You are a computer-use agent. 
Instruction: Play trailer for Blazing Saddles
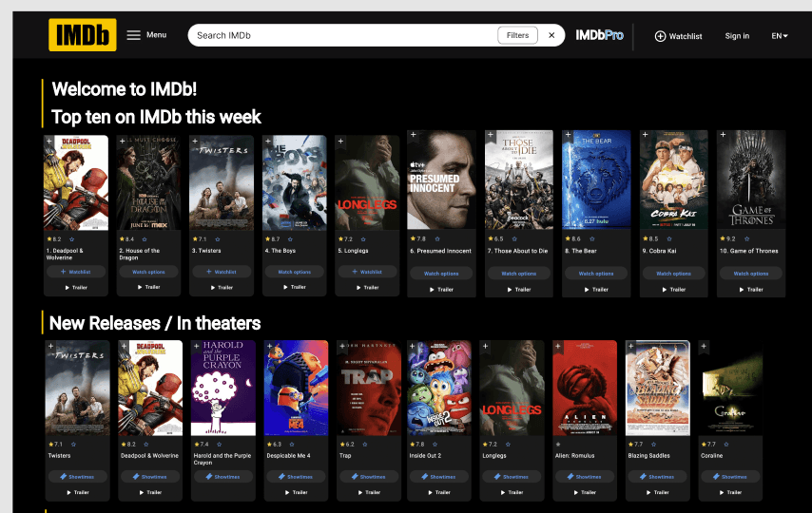tap(658, 492)
